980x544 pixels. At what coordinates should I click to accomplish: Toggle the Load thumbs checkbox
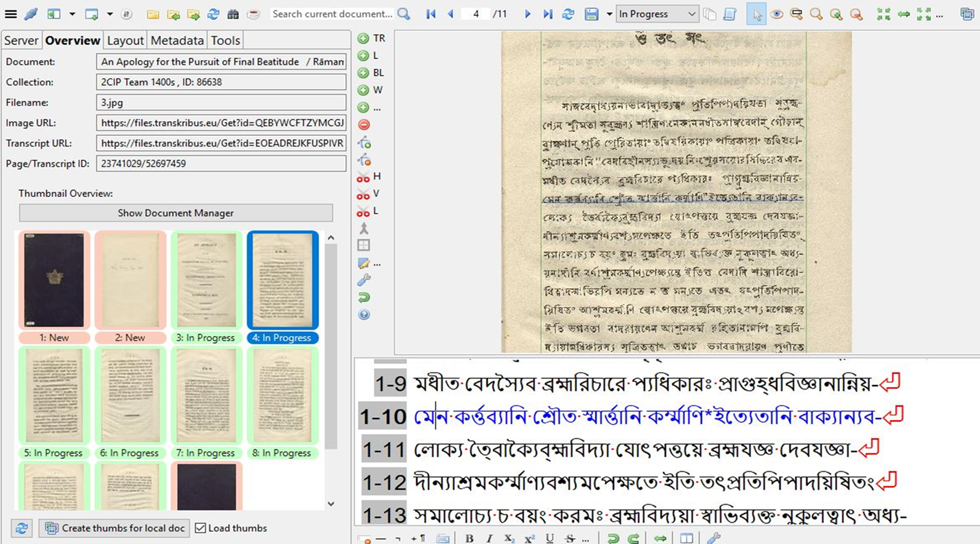click(x=200, y=528)
